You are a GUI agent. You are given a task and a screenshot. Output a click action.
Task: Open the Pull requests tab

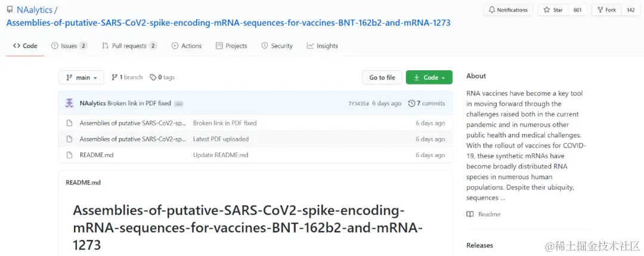[129, 46]
